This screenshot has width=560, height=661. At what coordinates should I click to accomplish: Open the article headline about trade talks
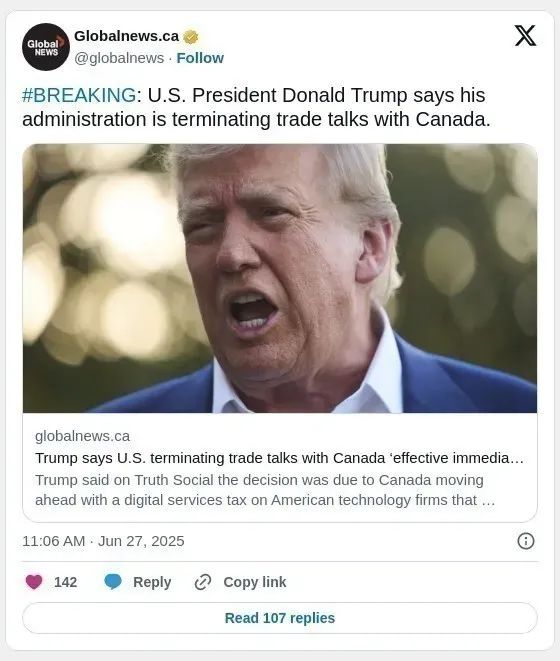pyautogui.click(x=279, y=458)
